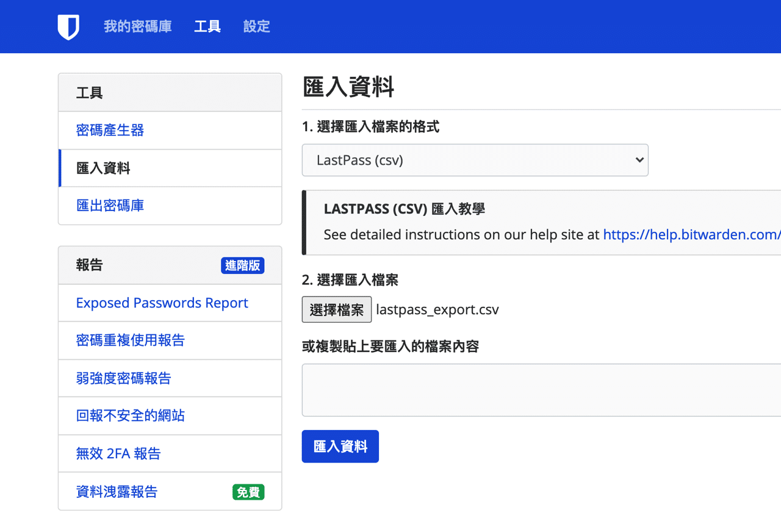Click the 選擇檔案 file chooser button
Image resolution: width=781 pixels, height=532 pixels.
pos(337,309)
